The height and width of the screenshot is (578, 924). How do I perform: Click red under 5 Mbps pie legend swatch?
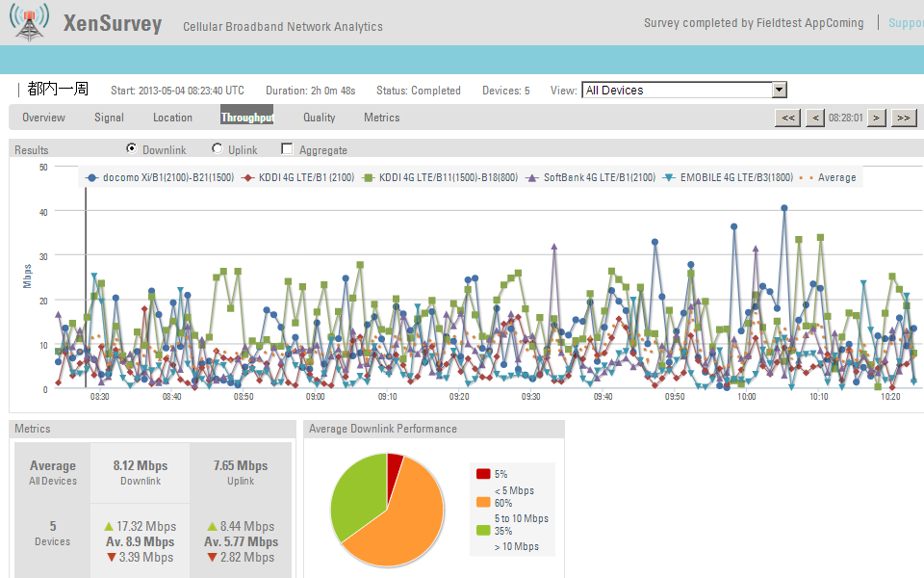click(x=483, y=474)
